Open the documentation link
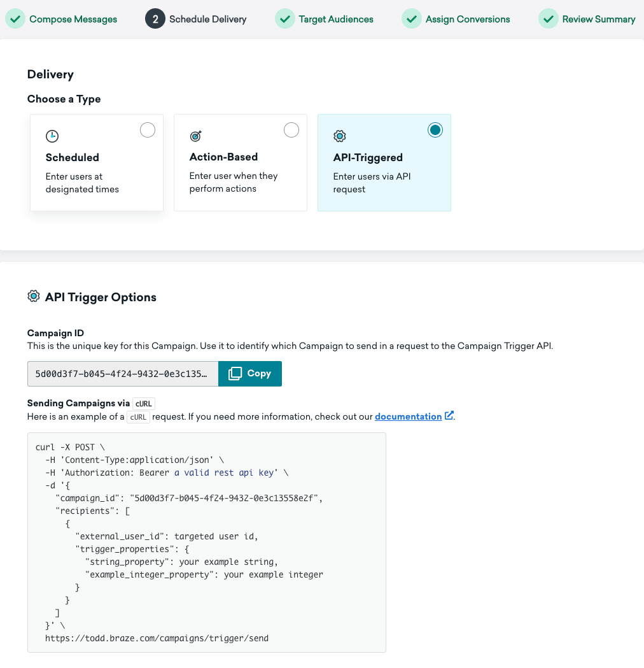 pos(408,416)
